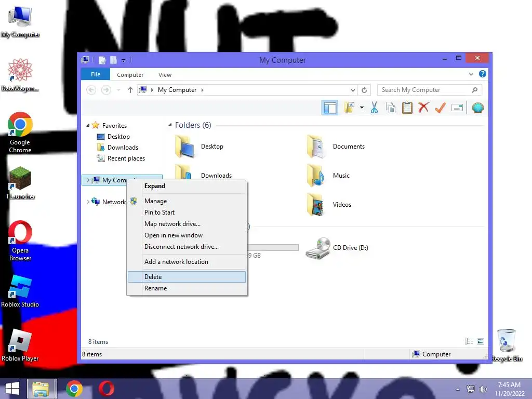
Task: Click the DataWagon desktop shortcut
Action: 20,75
